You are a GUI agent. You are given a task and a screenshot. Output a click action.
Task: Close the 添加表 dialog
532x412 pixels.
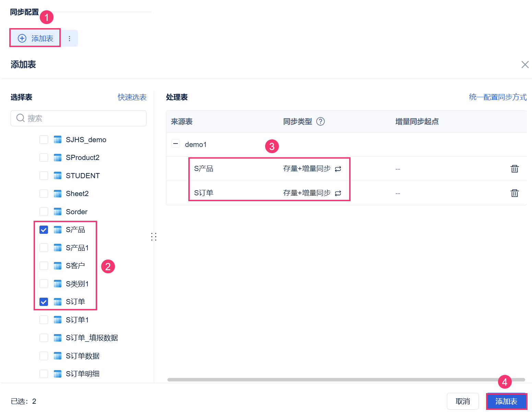click(x=525, y=65)
